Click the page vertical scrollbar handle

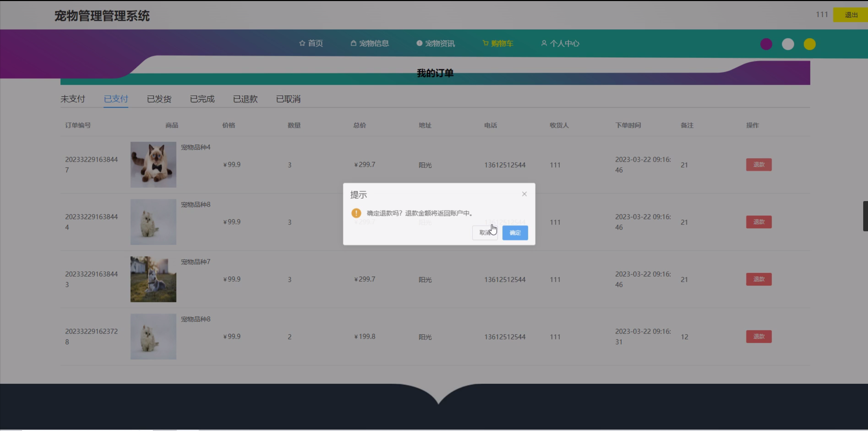tap(865, 216)
